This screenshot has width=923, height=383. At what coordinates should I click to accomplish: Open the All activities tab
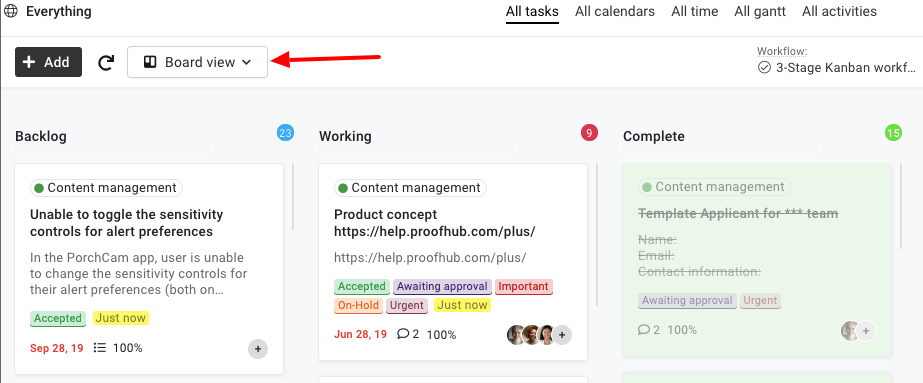tap(839, 12)
